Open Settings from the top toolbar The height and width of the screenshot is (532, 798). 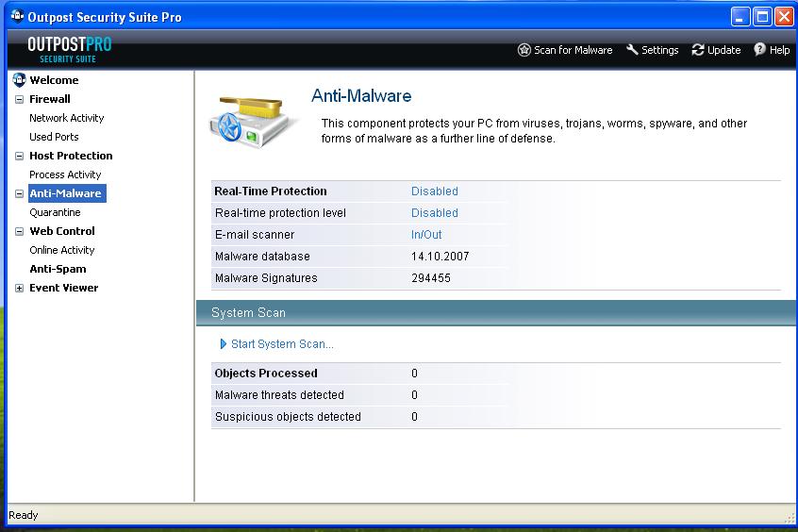pyautogui.click(x=653, y=50)
